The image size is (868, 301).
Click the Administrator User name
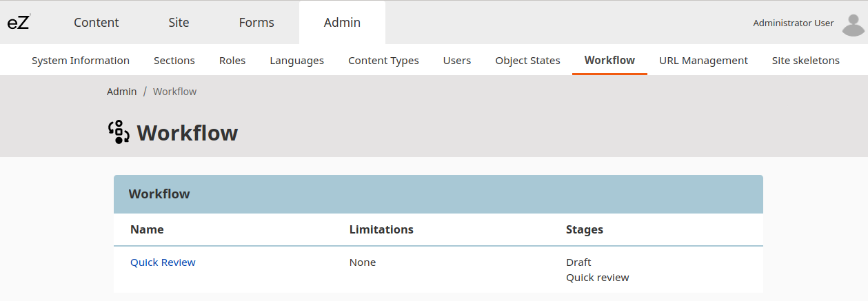(793, 23)
